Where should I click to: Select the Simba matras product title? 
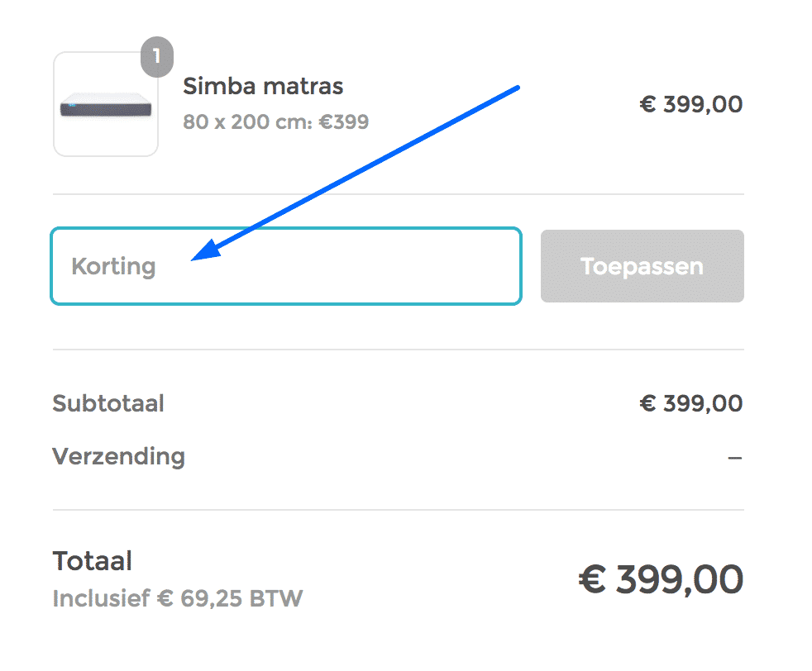pyautogui.click(x=263, y=86)
